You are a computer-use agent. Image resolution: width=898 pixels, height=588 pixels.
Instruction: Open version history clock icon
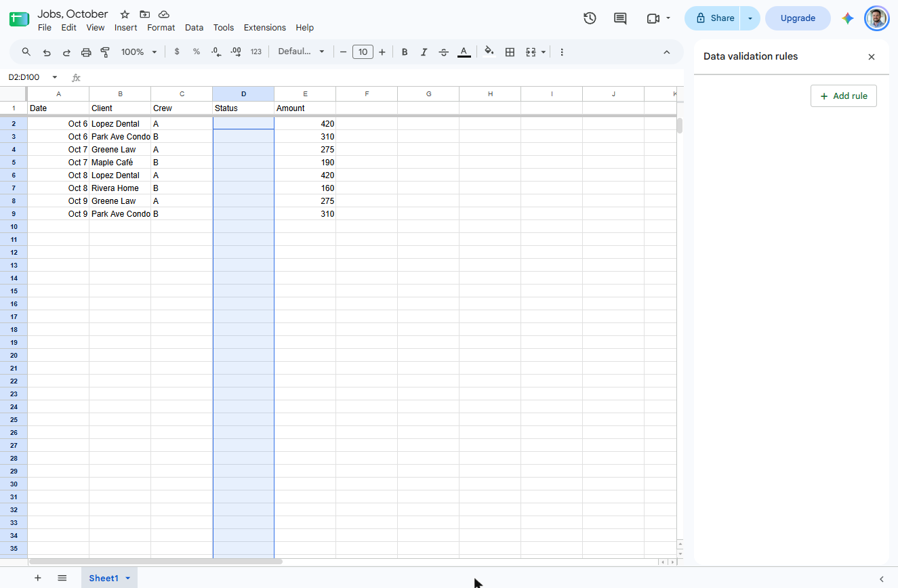pyautogui.click(x=590, y=18)
